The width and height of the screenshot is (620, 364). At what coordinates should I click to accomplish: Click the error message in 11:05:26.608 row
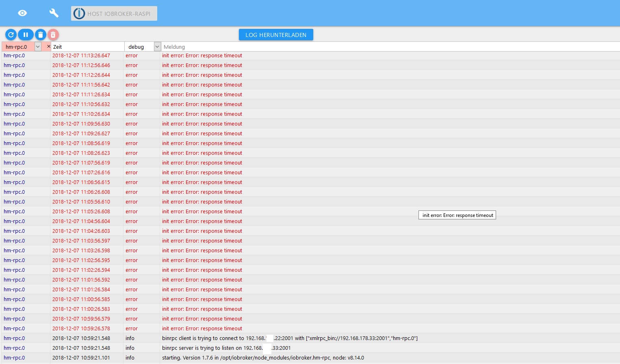[x=202, y=212]
